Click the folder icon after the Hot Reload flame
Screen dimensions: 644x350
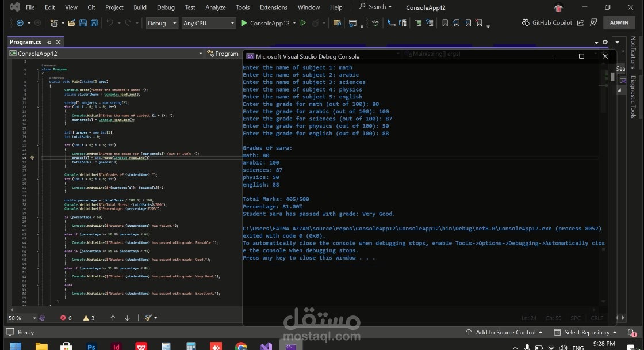tap(337, 23)
